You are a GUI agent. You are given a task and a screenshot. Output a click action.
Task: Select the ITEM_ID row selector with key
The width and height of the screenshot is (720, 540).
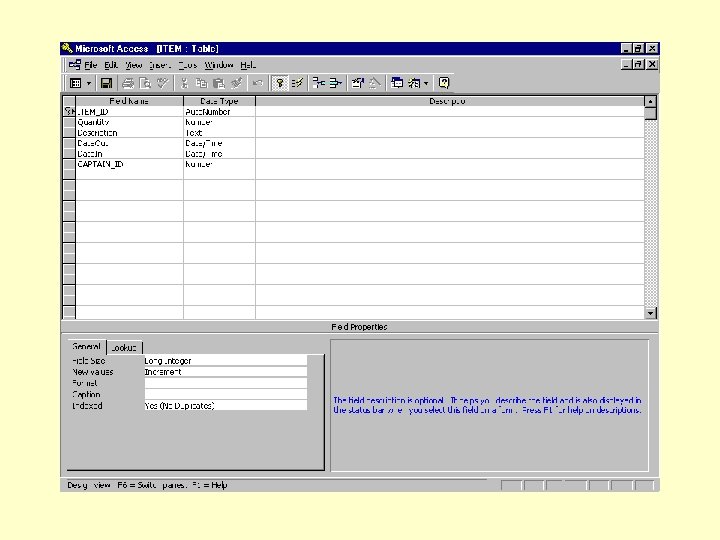tap(69, 111)
